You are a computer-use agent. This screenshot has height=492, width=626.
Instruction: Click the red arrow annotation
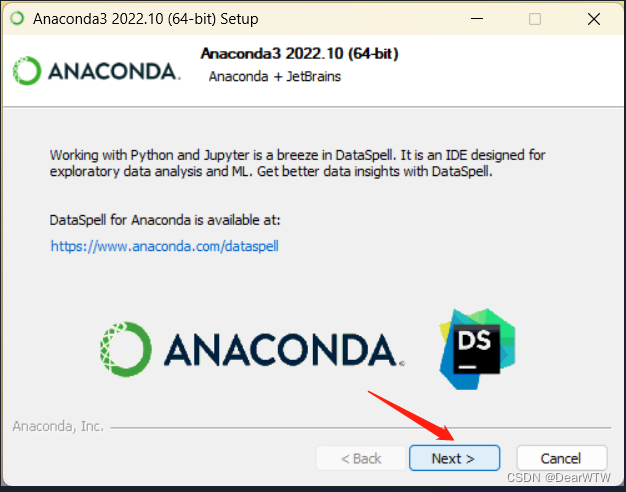pyautogui.click(x=411, y=416)
